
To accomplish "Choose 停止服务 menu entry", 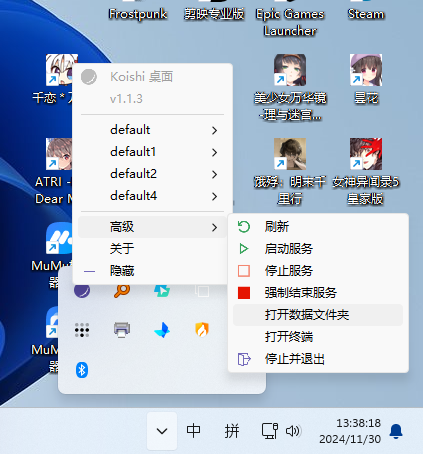I will coord(318,271).
